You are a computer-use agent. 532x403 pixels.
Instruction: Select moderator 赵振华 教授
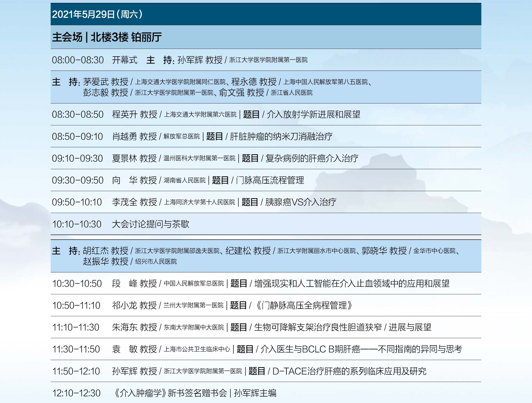click(x=106, y=262)
